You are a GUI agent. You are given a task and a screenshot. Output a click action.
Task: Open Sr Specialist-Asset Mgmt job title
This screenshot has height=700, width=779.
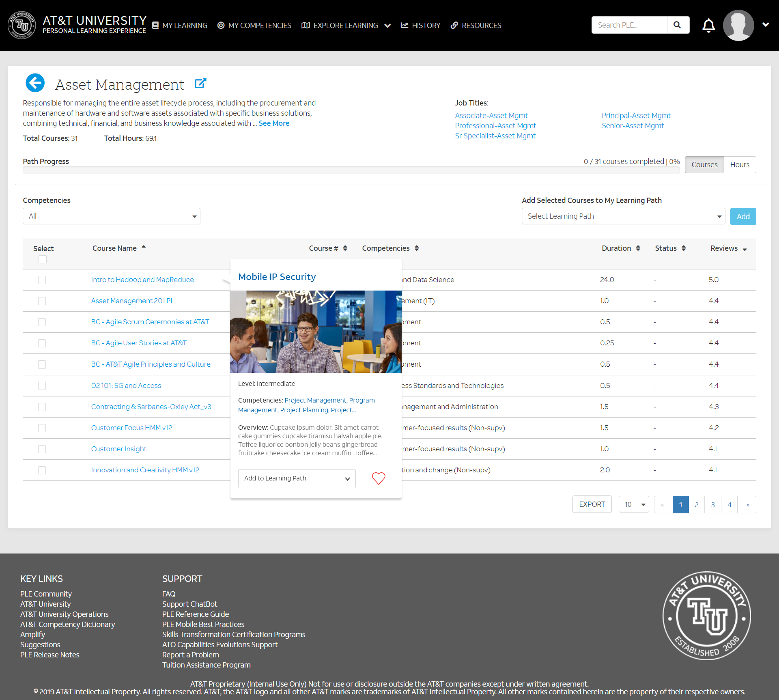click(495, 136)
